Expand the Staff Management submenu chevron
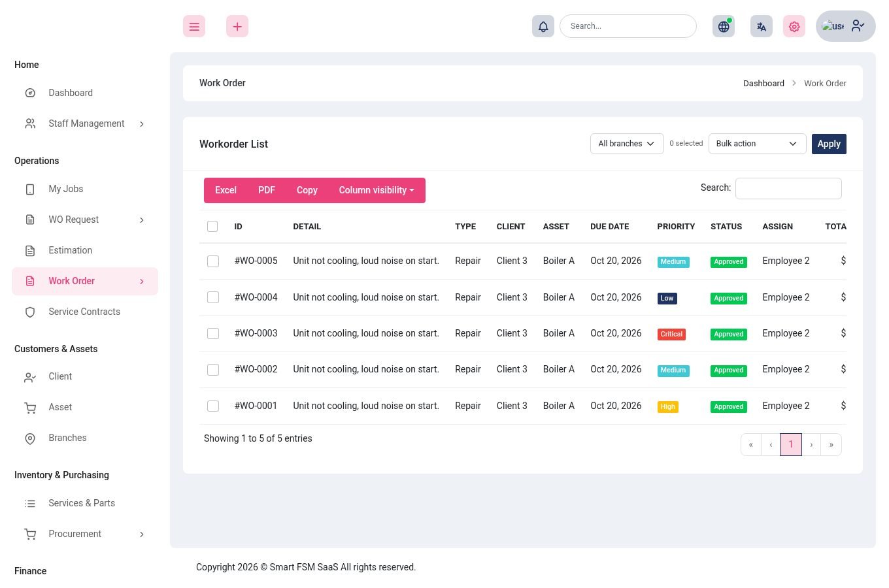The image size is (889, 588). pyautogui.click(x=142, y=124)
